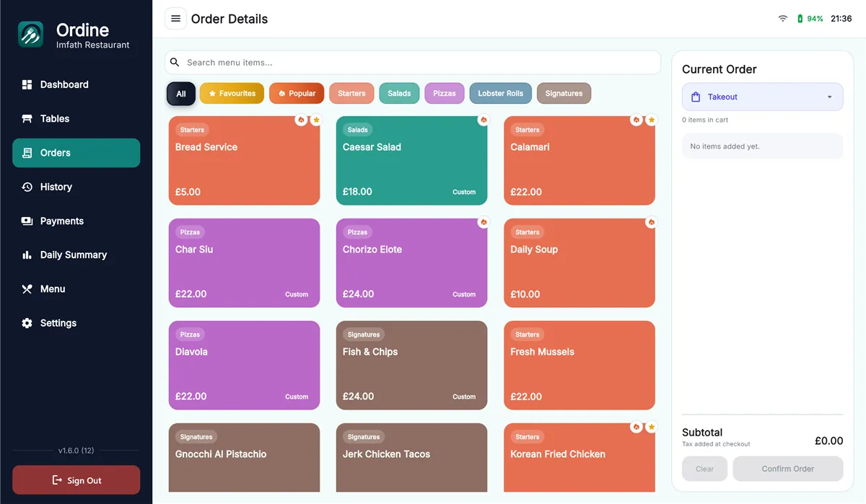
Task: Click the star badge on Calamari card
Action: [651, 120]
